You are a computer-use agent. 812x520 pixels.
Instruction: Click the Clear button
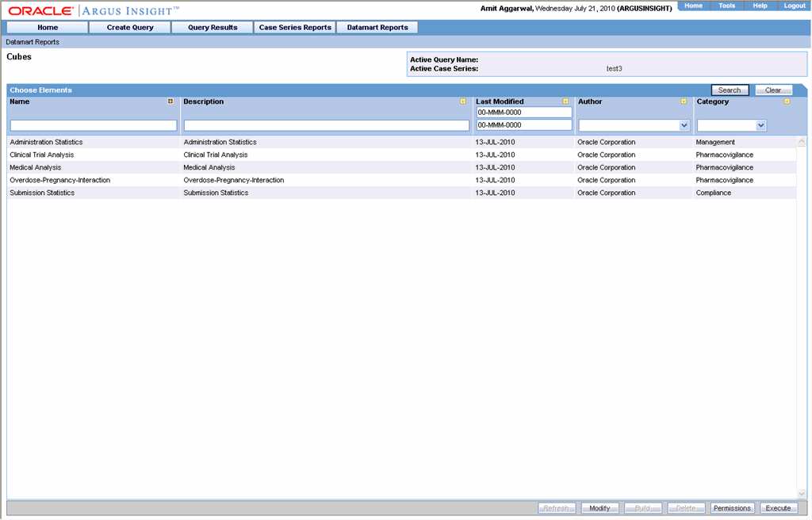point(773,90)
